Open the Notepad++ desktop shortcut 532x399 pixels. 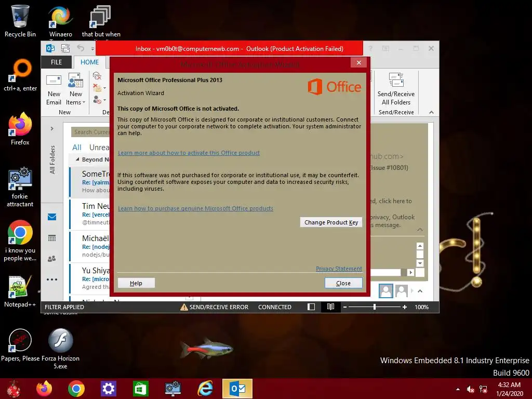click(20, 292)
